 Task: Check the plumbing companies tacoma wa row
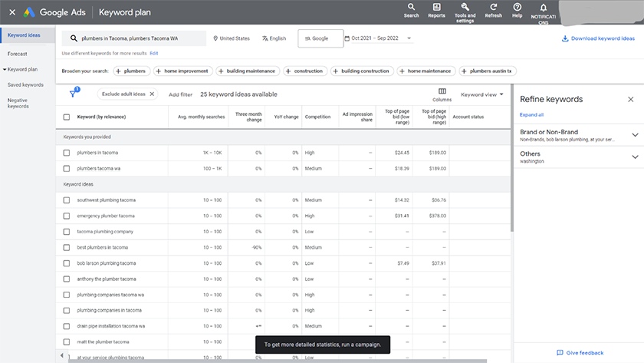(67, 295)
